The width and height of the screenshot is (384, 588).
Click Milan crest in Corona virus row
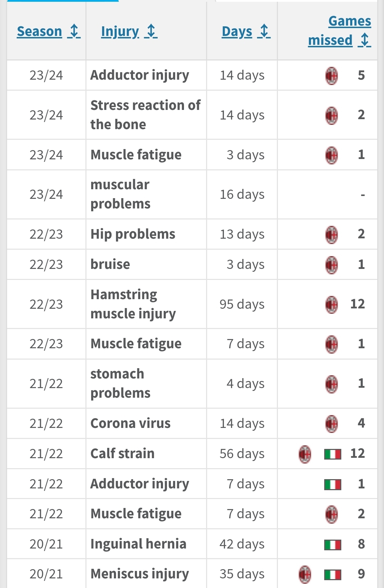pyautogui.click(x=331, y=424)
